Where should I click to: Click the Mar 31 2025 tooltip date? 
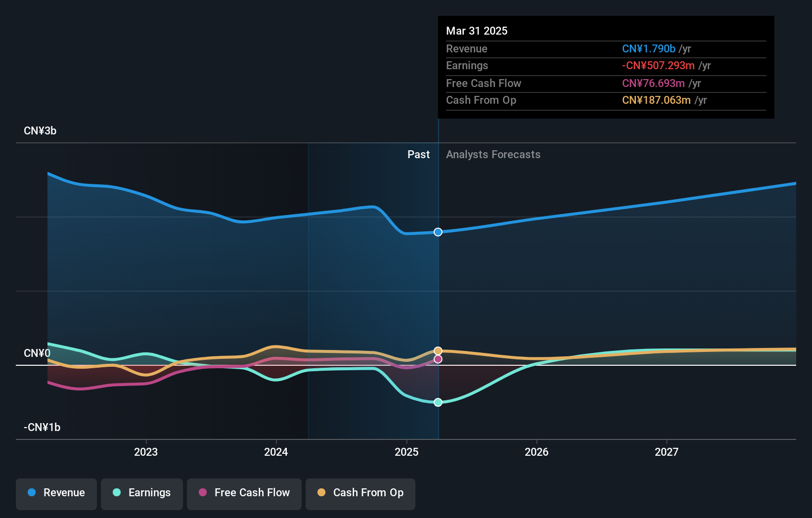tap(477, 31)
